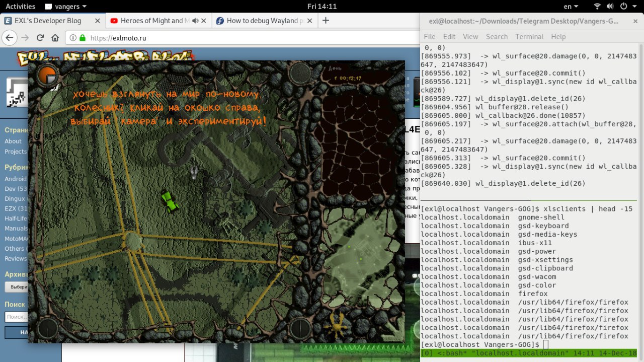Open the EZX category link
The width and height of the screenshot is (644, 362).
click(16, 208)
